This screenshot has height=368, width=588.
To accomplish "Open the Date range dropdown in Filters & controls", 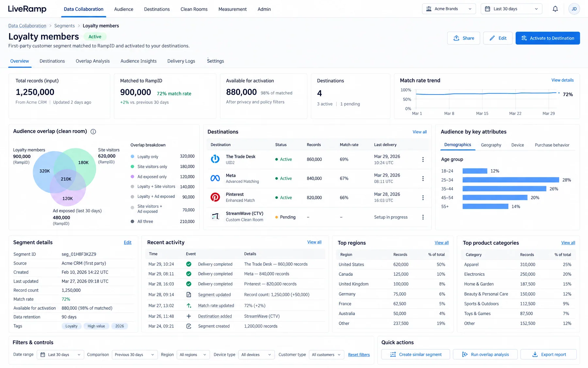I will coord(60,355).
